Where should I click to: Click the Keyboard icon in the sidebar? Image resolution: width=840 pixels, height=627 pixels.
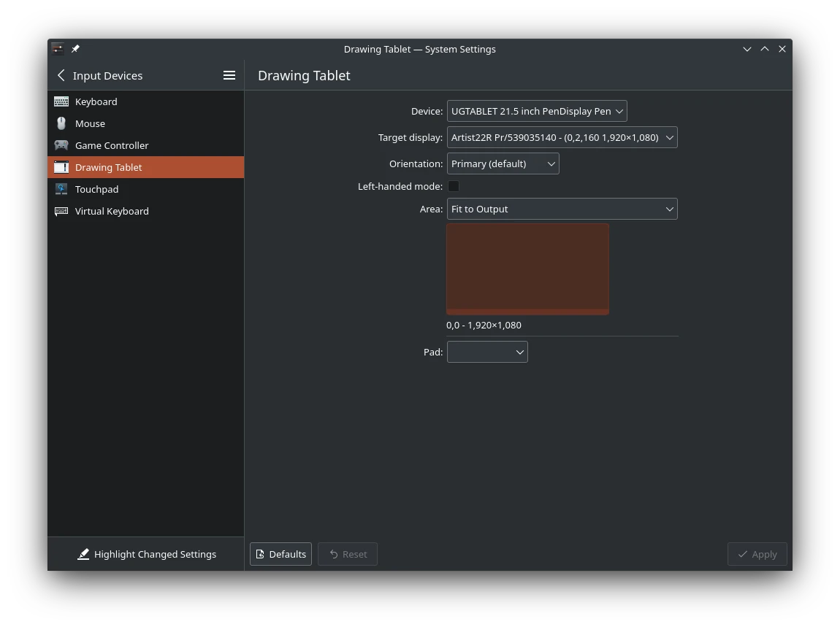click(x=61, y=101)
